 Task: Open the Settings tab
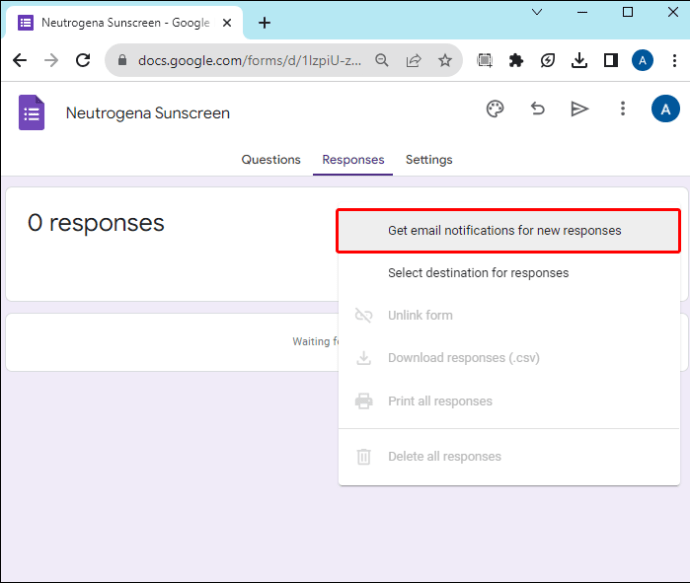(x=429, y=159)
